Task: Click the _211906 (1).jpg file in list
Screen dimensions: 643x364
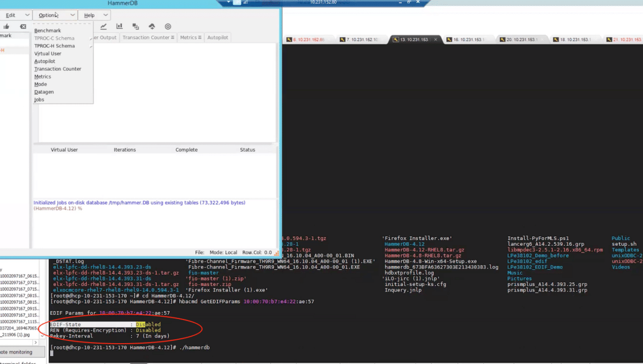Action: pos(15,335)
